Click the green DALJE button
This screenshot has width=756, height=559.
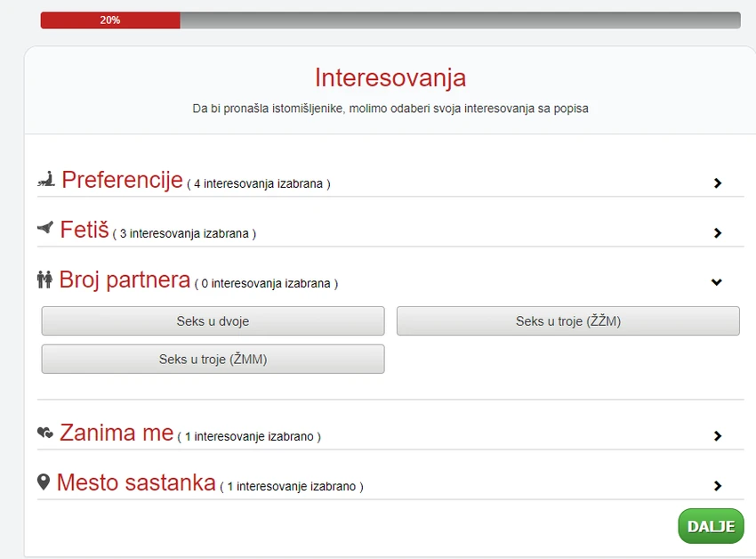712,526
